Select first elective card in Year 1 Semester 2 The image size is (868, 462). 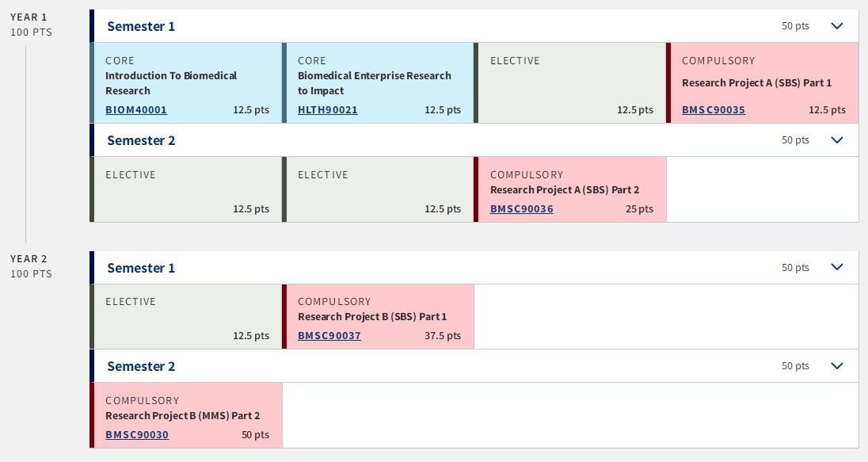pyautogui.click(x=186, y=189)
